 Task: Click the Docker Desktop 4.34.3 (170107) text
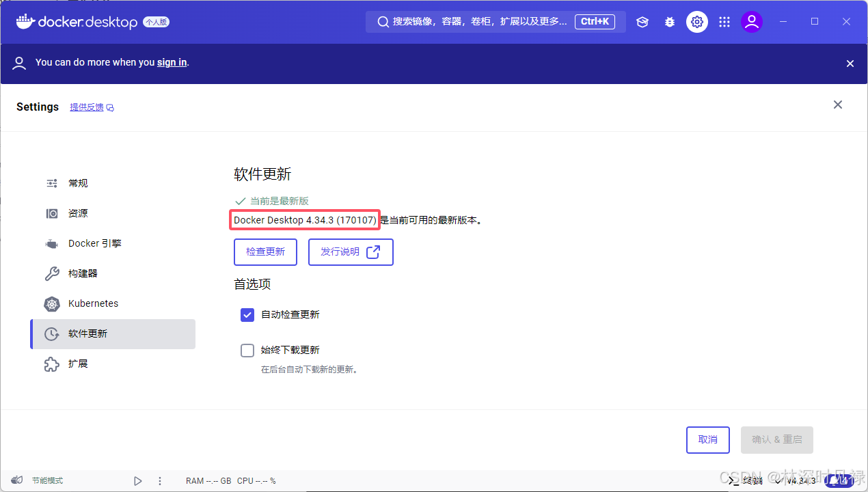pos(305,220)
